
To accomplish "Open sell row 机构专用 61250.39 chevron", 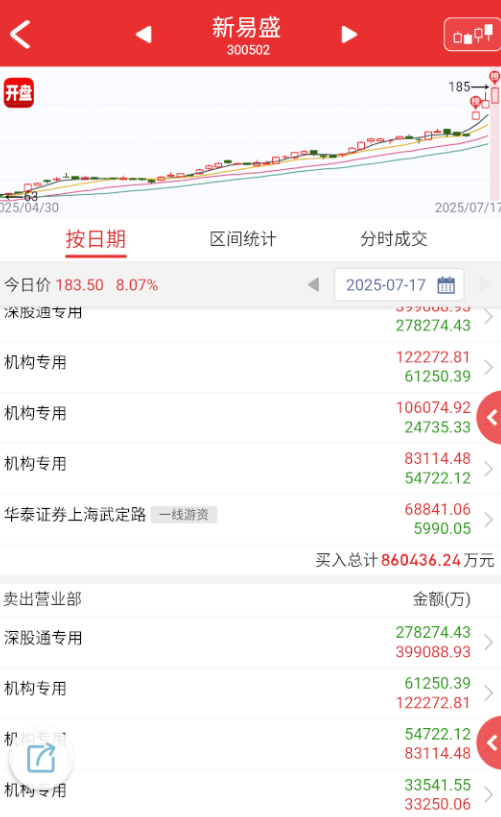I will tap(489, 693).
